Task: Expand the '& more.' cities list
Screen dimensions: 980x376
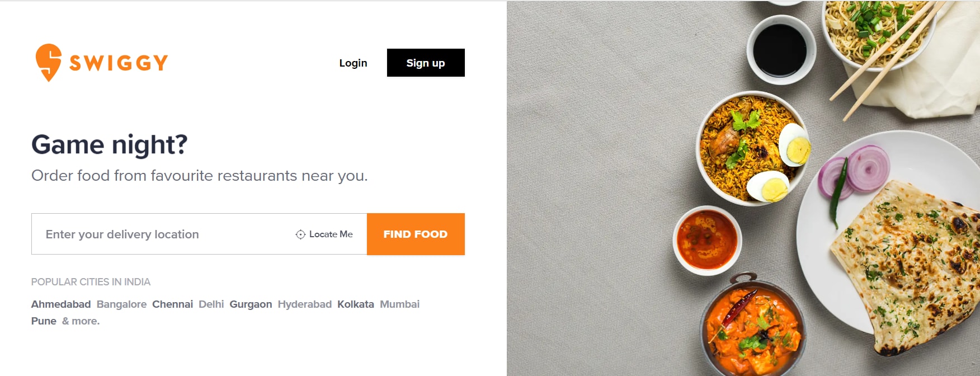Action: point(81,321)
